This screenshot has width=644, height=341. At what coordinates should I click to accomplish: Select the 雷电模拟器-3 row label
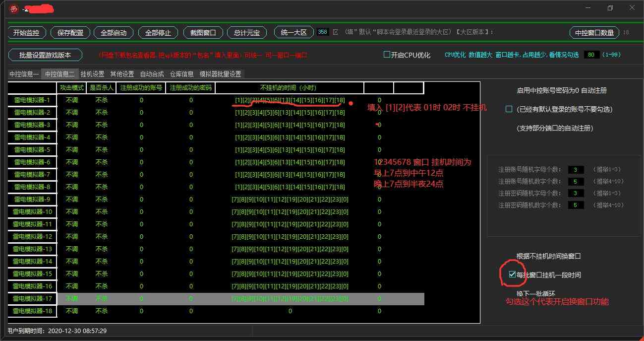32,125
